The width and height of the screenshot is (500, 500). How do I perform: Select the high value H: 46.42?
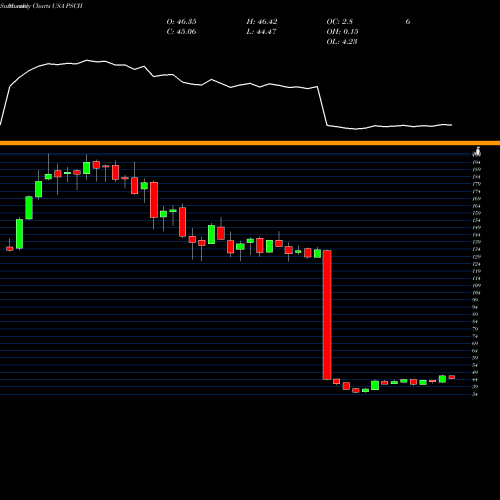point(262,22)
